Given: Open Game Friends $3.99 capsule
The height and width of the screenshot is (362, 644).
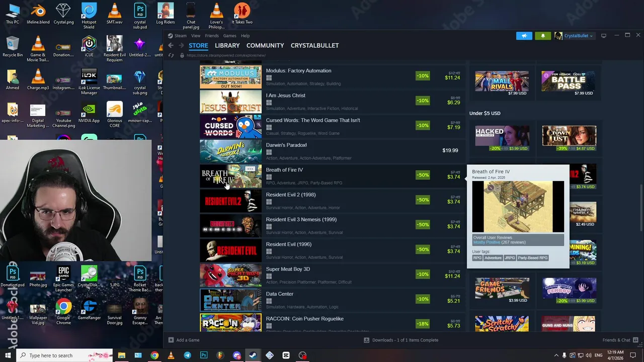Looking at the screenshot, I should point(502,291).
